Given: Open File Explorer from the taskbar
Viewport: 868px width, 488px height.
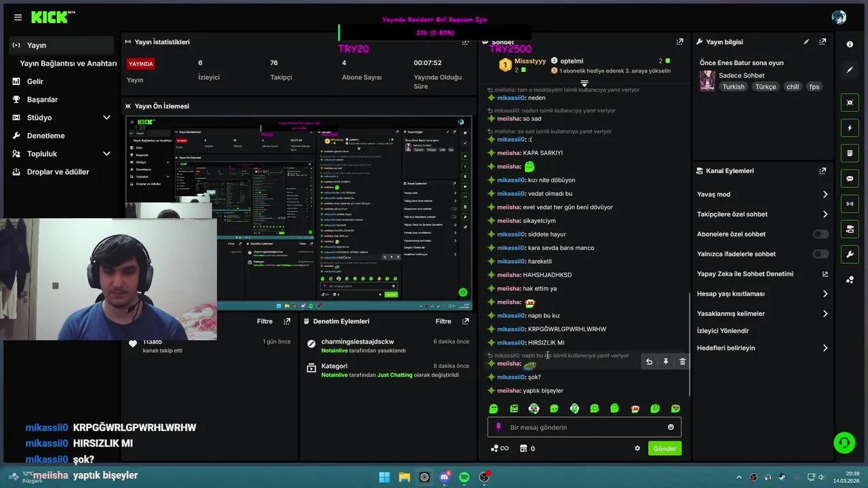Looking at the screenshot, I should point(404,477).
